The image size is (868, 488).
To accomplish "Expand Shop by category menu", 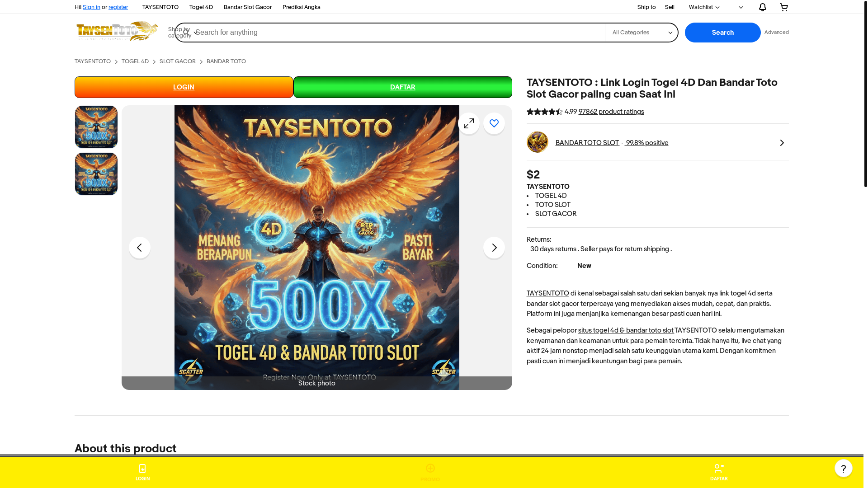I will pyautogui.click(x=183, y=33).
